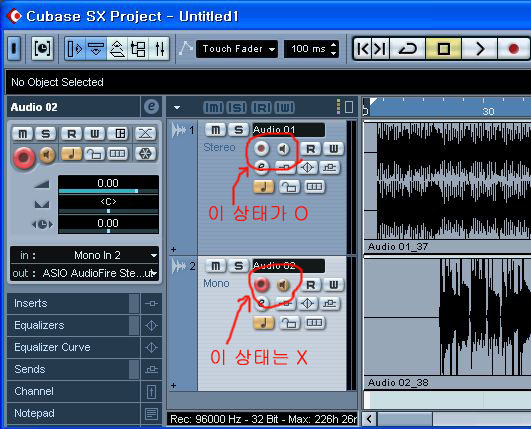Adjust the inspector volume slider at 0.00
The width and height of the screenshot is (531, 429).
[108, 191]
